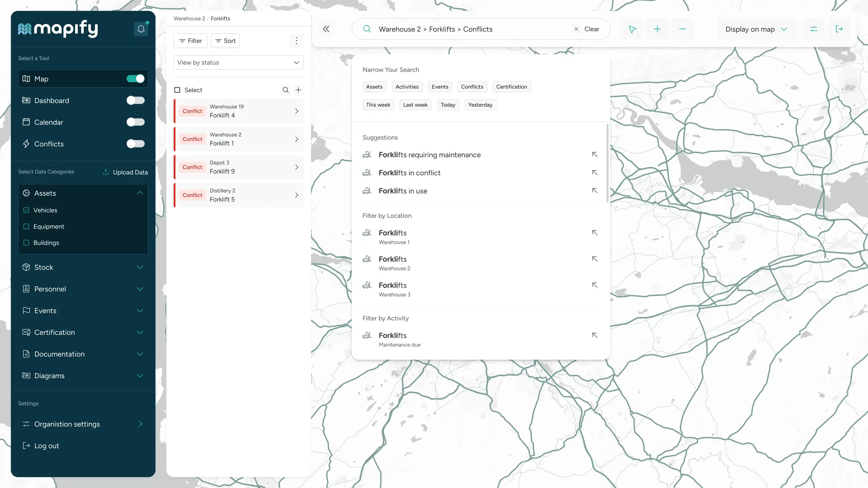Image resolution: width=868 pixels, height=488 pixels.
Task: Select the Map tool icon in sidebar
Action: [x=26, y=78]
